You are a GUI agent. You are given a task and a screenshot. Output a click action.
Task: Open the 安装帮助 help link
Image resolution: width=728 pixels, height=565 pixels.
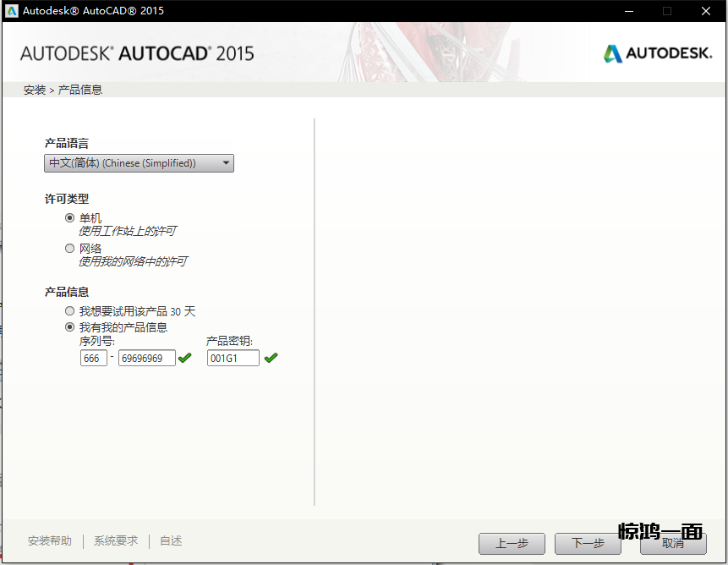point(50,540)
